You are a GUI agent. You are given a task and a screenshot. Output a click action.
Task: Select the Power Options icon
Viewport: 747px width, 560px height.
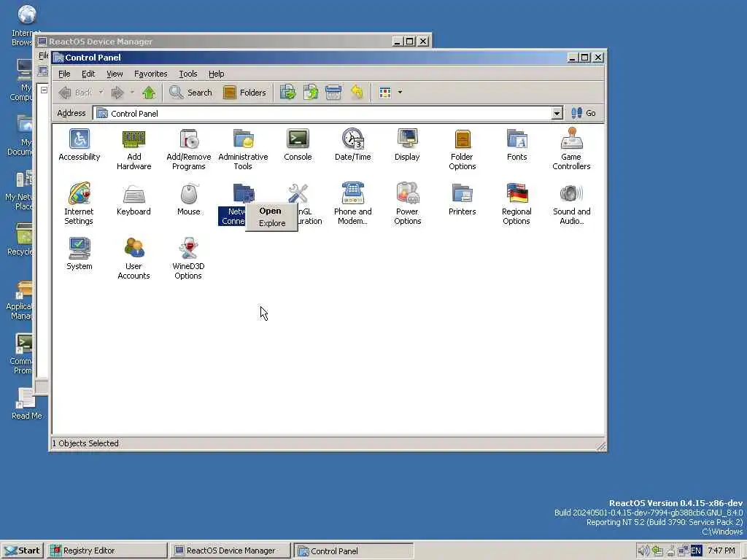(x=407, y=204)
